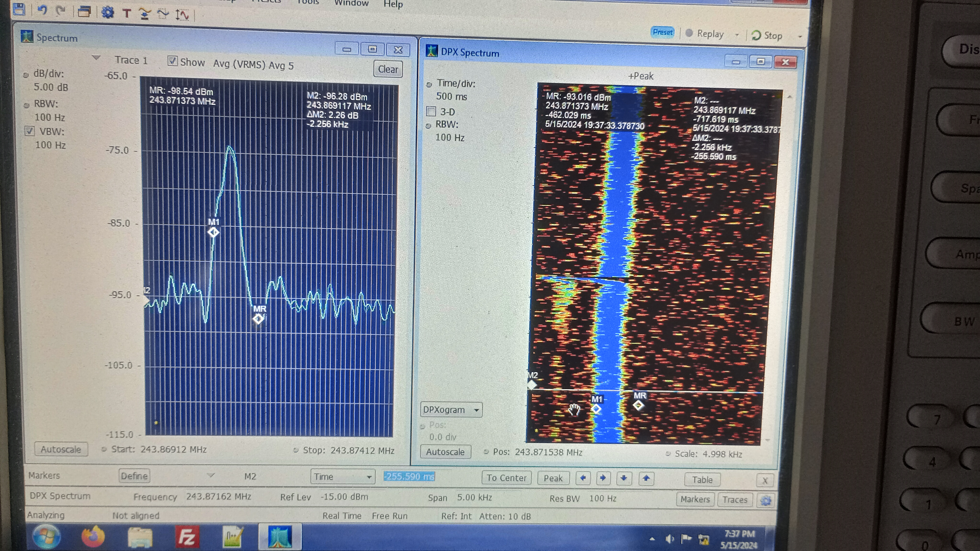The width and height of the screenshot is (980, 551).
Task: Expand the Replay dropdown arrow
Action: pos(736,35)
